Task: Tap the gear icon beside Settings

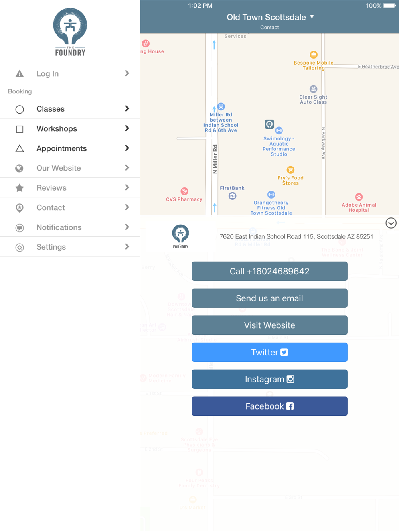Action: pos(20,247)
